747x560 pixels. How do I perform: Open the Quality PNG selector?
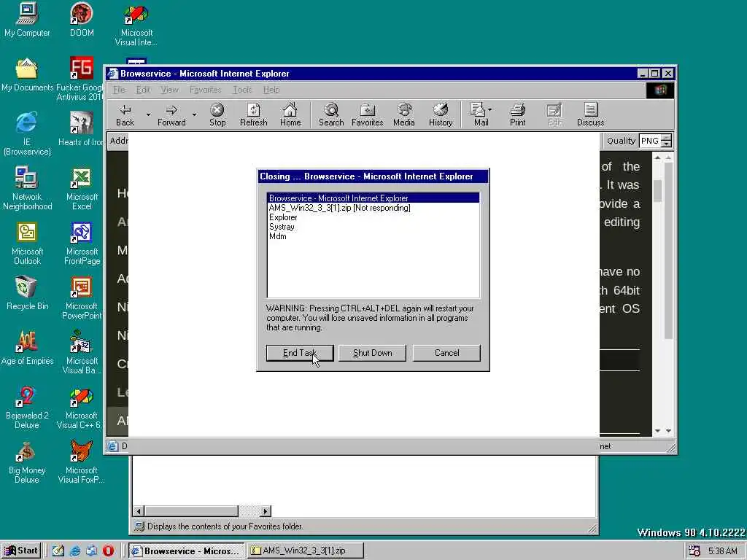[656, 141]
